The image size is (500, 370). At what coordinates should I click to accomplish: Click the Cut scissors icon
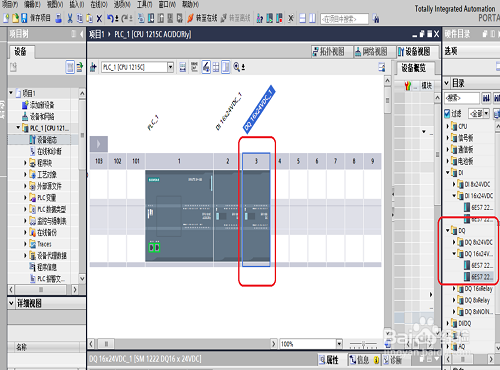click(70, 18)
